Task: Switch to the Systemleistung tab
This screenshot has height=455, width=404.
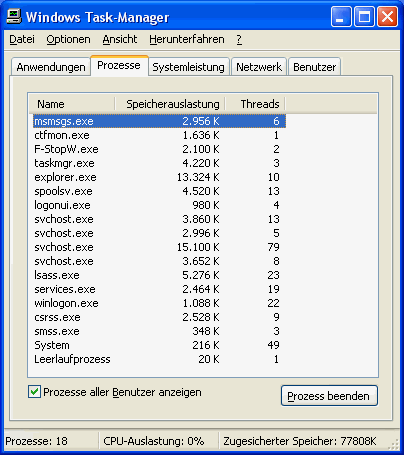Action: (x=189, y=67)
